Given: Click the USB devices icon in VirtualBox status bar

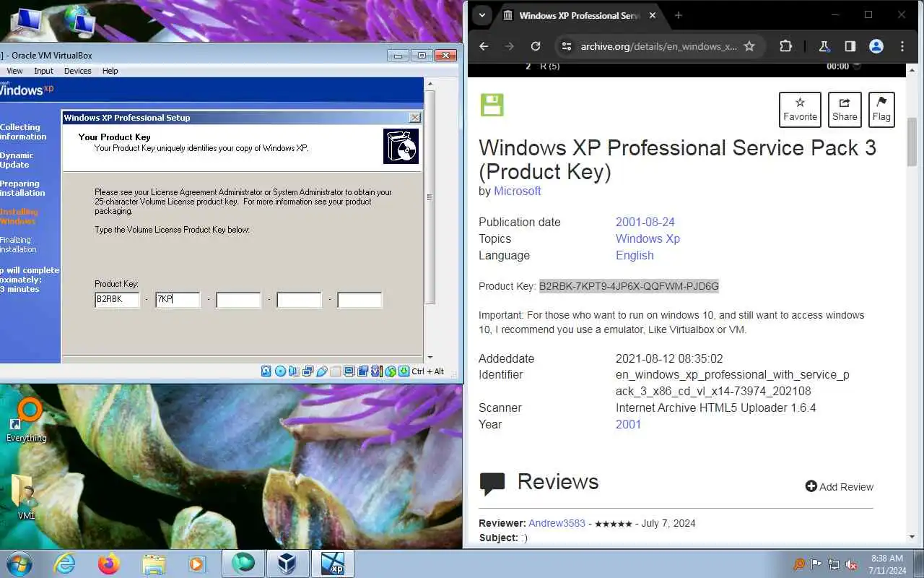Looking at the screenshot, I should (x=322, y=371).
